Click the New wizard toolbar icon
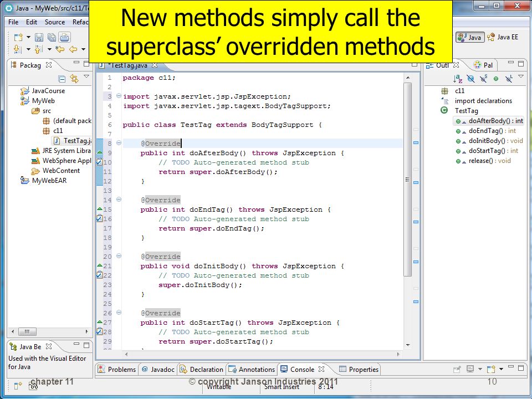 point(18,37)
